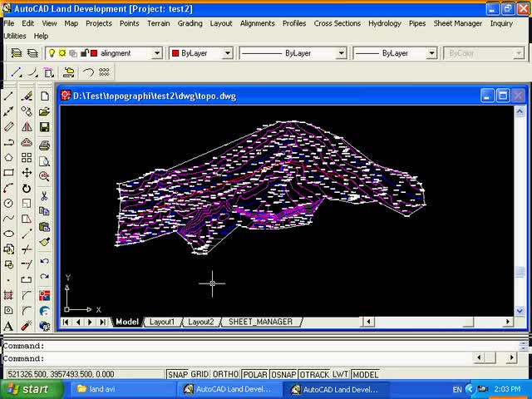This screenshot has height=399, width=532.
Task: Click the Match Properties brush icon
Action: 44,242
